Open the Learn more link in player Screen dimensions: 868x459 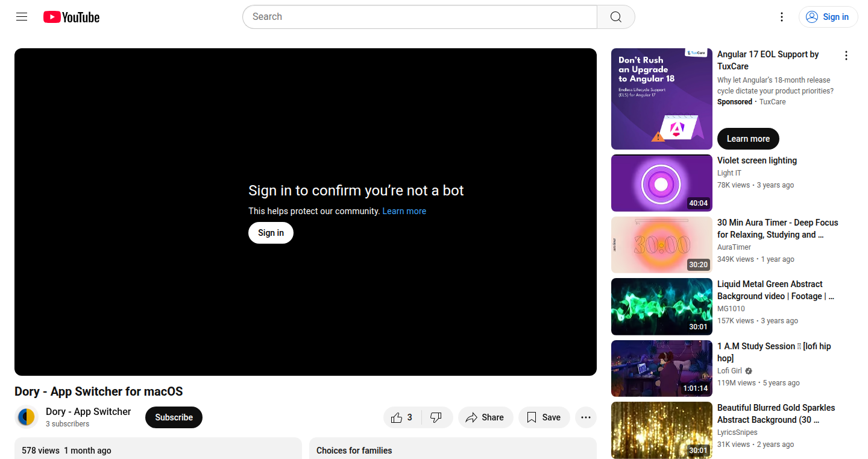[404, 211]
